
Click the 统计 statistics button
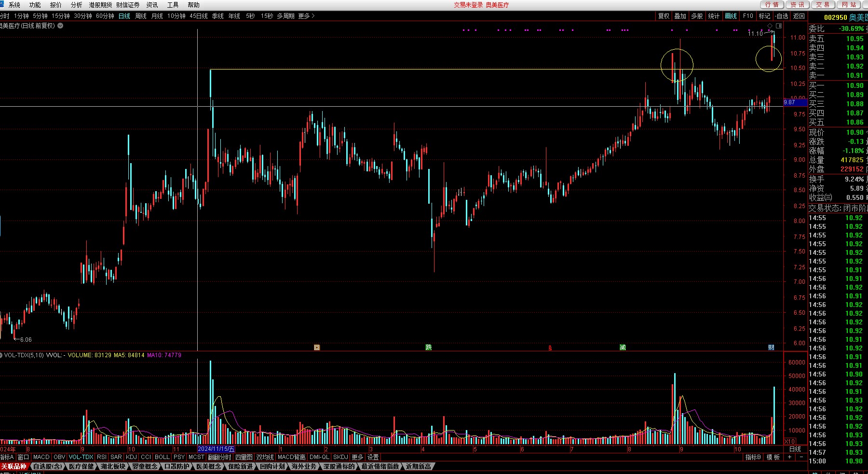click(714, 16)
